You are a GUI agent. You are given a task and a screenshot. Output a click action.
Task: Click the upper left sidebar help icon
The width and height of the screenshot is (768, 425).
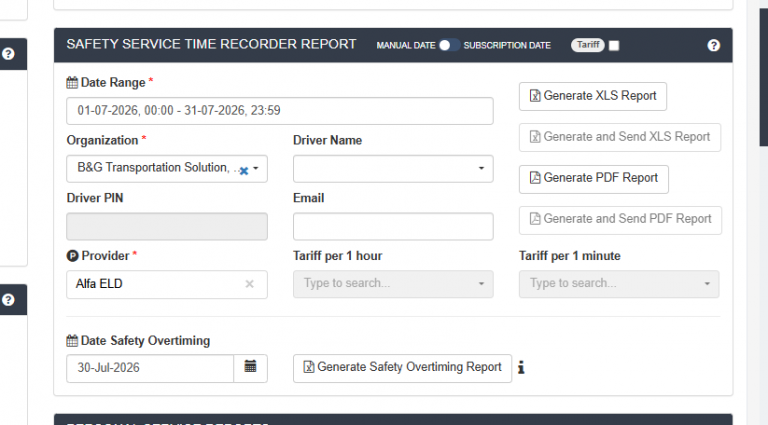(8, 54)
